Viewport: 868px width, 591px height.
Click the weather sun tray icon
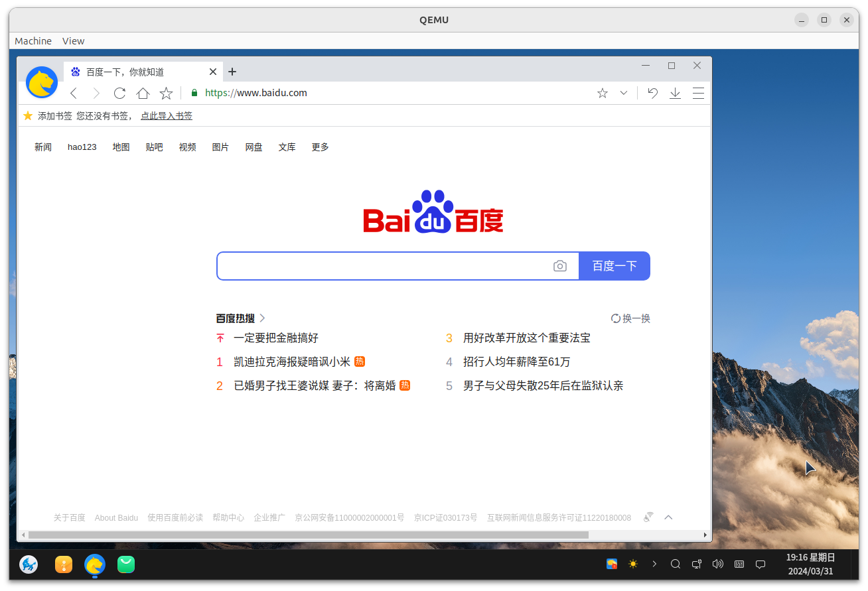[633, 564]
